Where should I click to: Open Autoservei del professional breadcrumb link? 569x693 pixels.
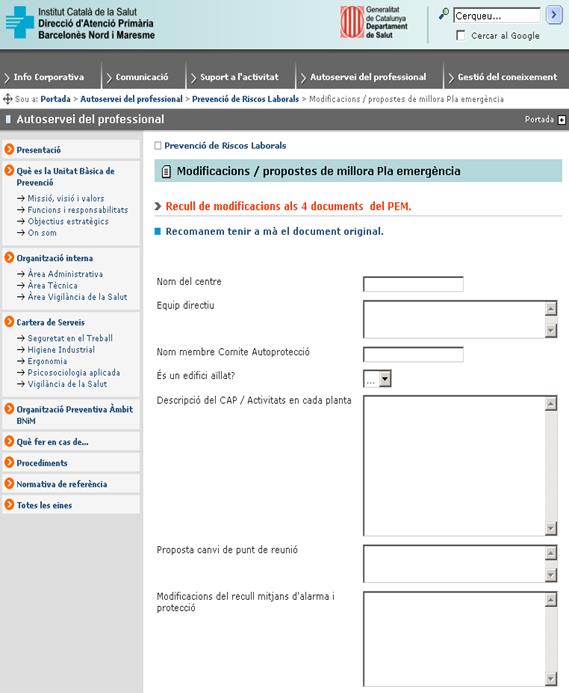131,99
